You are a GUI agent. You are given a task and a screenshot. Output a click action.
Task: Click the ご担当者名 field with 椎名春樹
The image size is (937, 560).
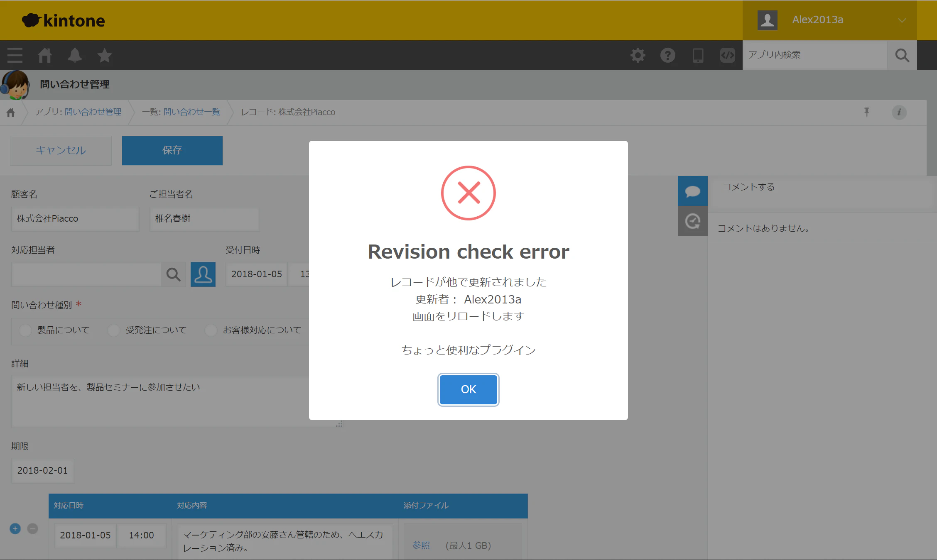click(x=204, y=219)
